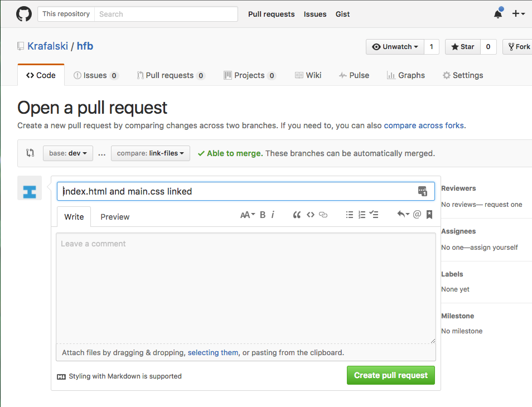The height and width of the screenshot is (407, 532).
Task: Open the Projects tab
Action: pyautogui.click(x=250, y=75)
